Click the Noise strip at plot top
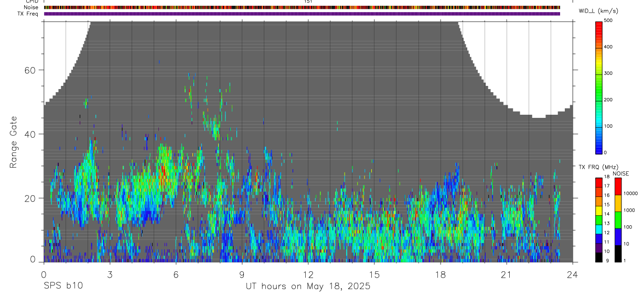The height and width of the screenshot is (297, 644). coord(302,7)
